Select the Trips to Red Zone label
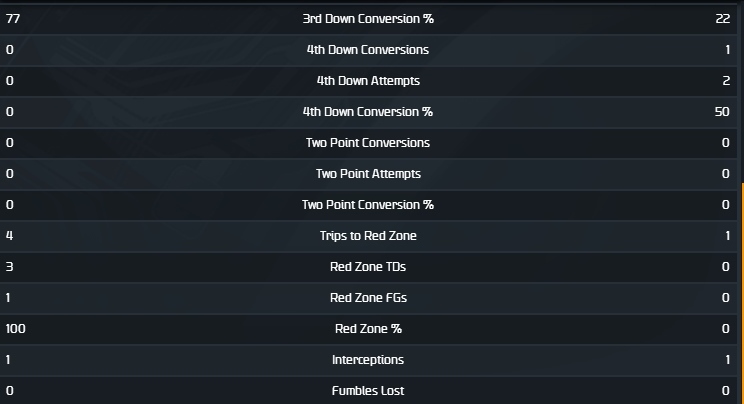The width and height of the screenshot is (744, 404). 368,236
